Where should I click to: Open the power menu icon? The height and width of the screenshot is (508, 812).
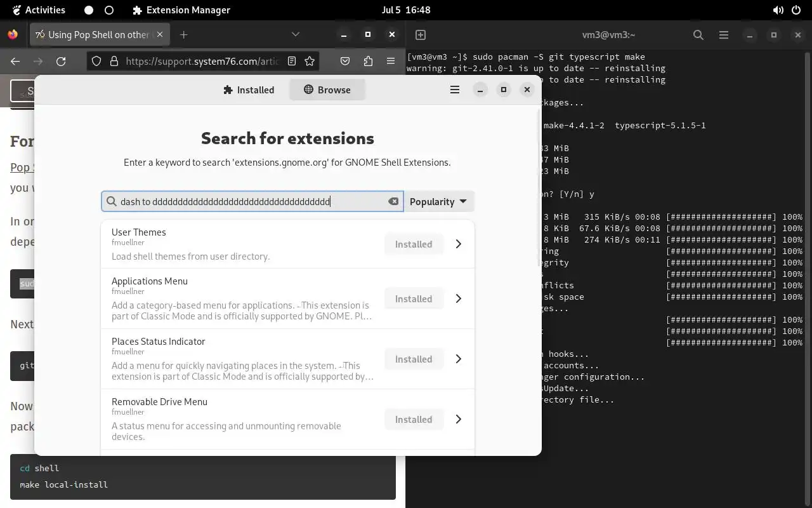click(x=797, y=10)
